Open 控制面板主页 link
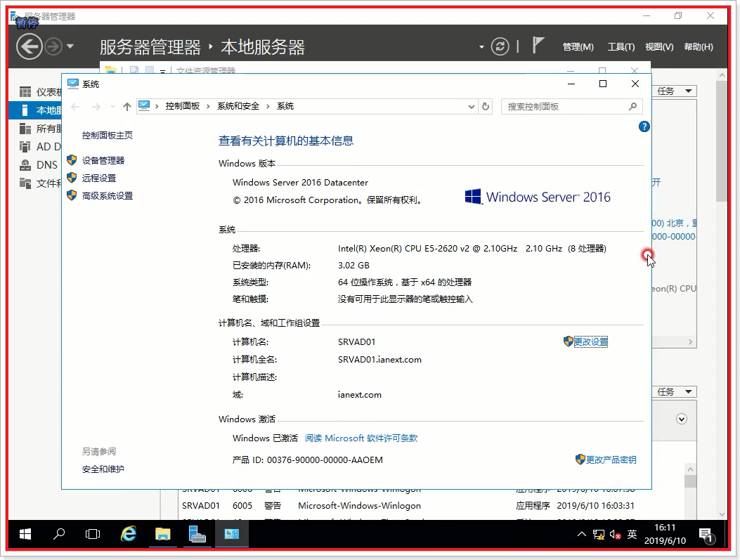Screen dimensions: 740x560 pos(107,136)
